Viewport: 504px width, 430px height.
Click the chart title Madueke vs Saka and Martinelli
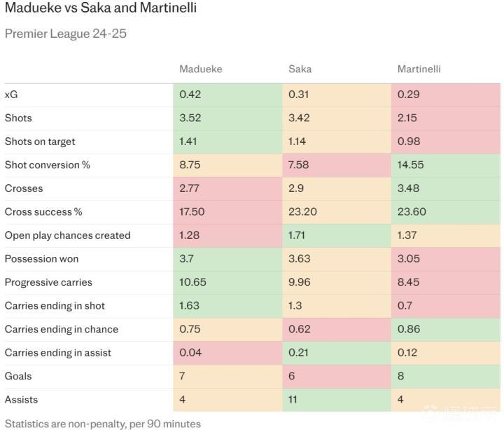[100, 9]
